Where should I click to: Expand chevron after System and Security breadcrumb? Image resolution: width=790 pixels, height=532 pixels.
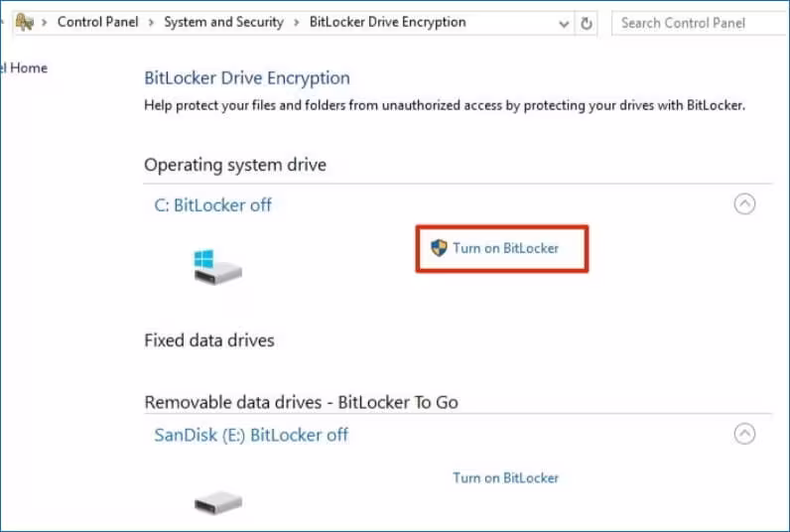click(x=297, y=22)
